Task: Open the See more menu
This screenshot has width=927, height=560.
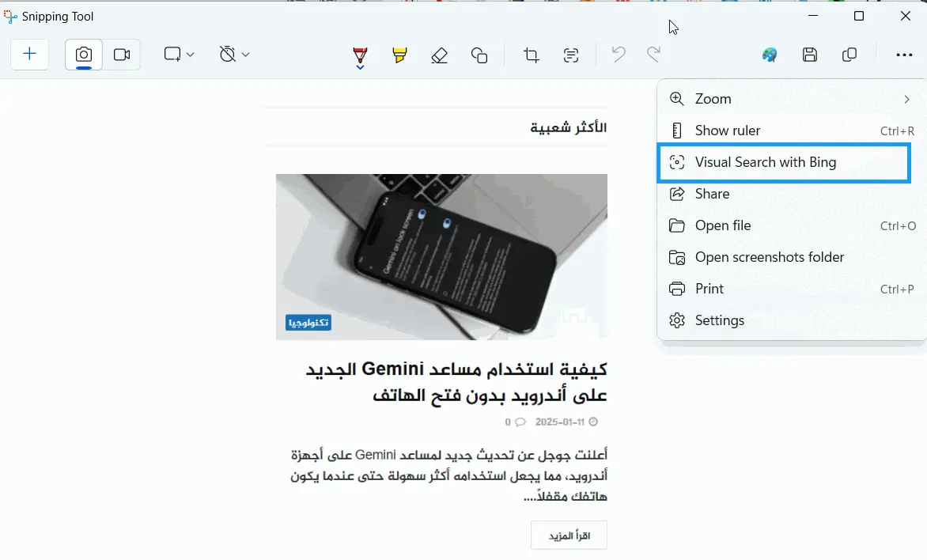Action: [903, 55]
